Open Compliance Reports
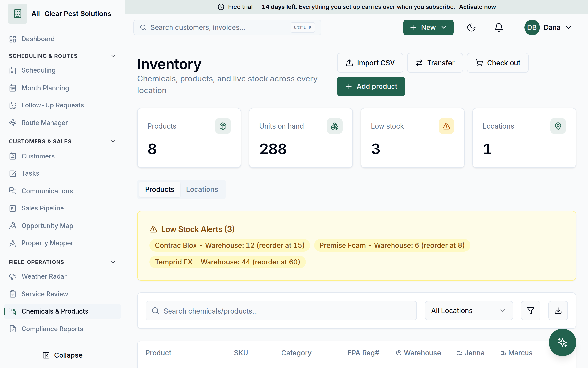This screenshot has width=588, height=368. [62, 329]
